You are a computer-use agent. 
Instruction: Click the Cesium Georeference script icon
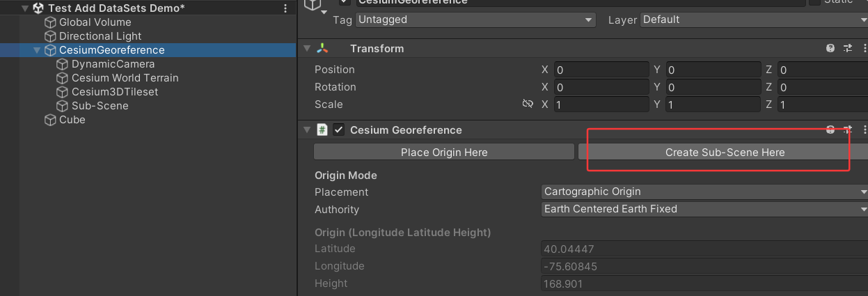[x=322, y=130]
